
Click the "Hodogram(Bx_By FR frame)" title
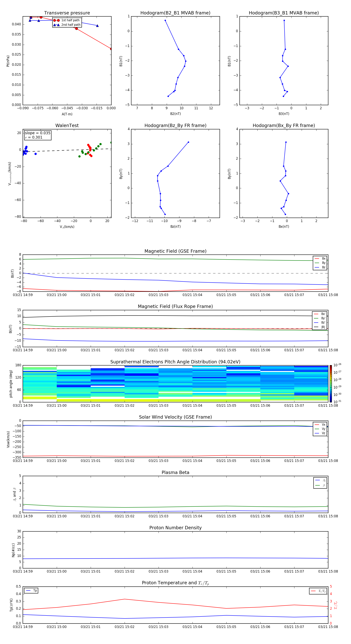[284, 125]
